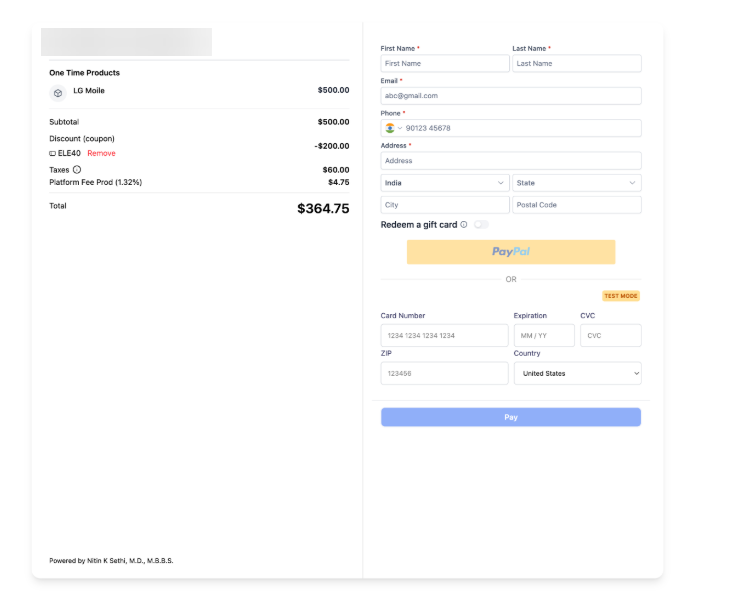746x597 pixels.
Task: Click the LG Moile product box icon
Action: pyautogui.click(x=58, y=92)
